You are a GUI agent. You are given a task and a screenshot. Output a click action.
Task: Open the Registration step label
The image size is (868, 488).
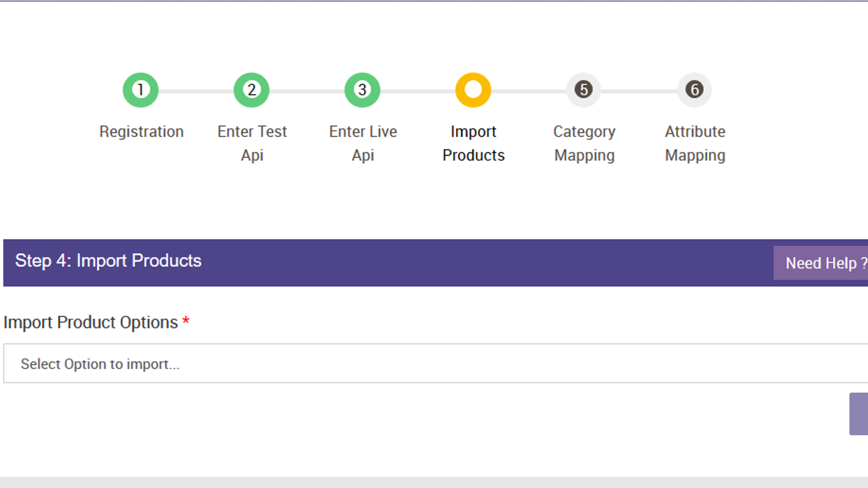141,131
